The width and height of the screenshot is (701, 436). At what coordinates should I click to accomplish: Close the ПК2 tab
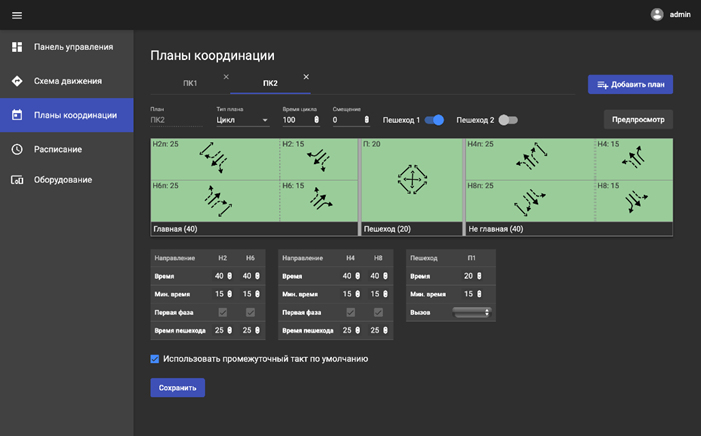click(x=306, y=77)
